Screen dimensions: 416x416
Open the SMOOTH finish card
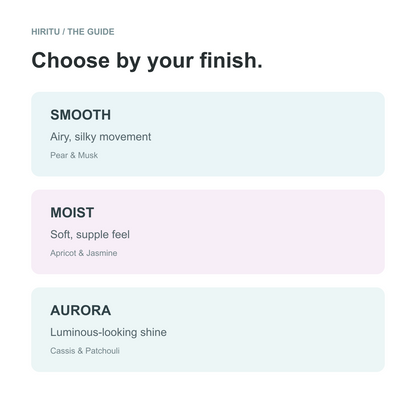click(208, 134)
